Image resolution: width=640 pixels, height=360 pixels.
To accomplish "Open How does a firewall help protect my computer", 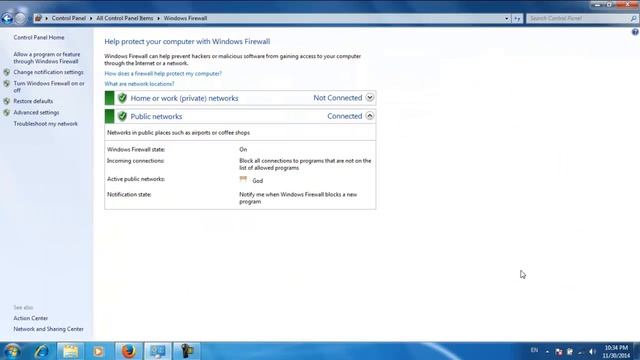I will [163, 74].
